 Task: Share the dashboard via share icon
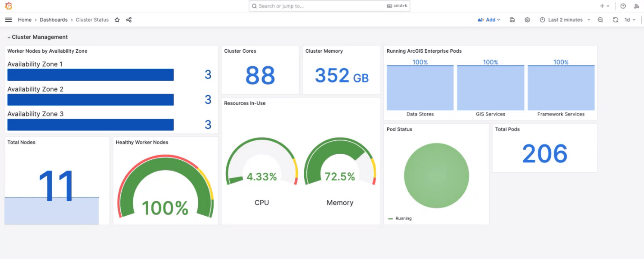pyautogui.click(x=129, y=20)
